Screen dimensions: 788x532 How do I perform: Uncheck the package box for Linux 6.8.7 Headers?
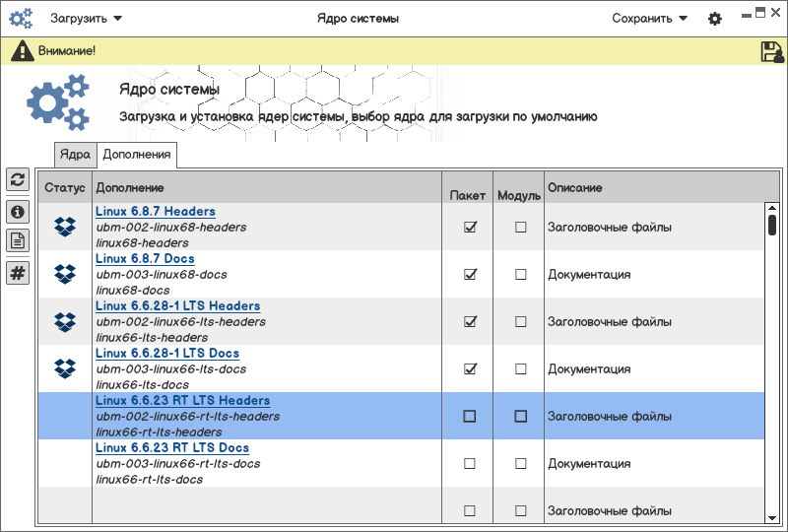pos(470,228)
